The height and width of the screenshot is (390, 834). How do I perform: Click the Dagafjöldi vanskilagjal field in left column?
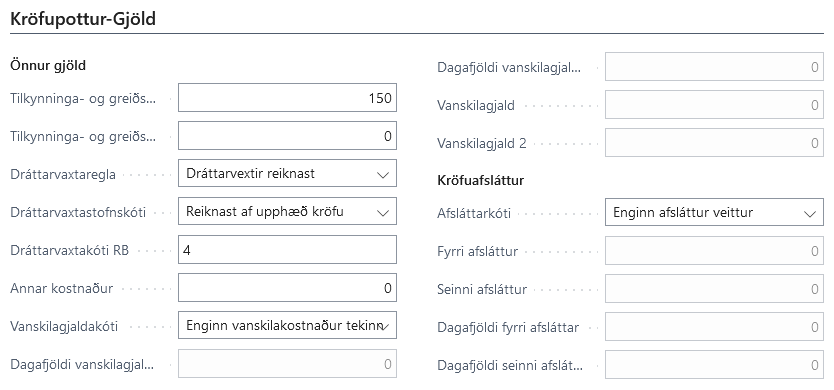coord(287,364)
